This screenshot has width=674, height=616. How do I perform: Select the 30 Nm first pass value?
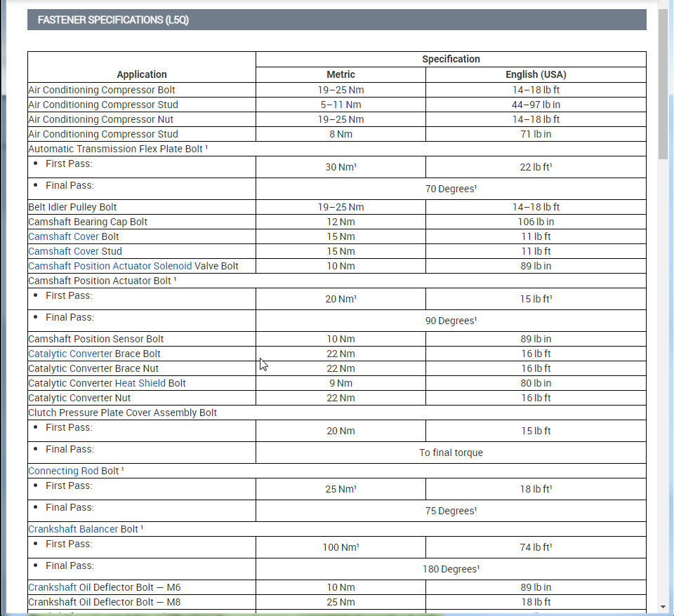[341, 167]
